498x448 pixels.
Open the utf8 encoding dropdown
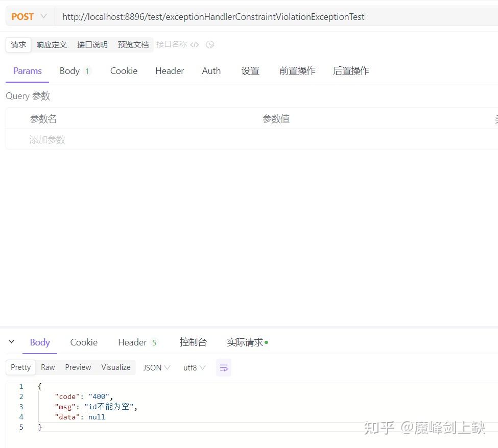[x=194, y=367]
